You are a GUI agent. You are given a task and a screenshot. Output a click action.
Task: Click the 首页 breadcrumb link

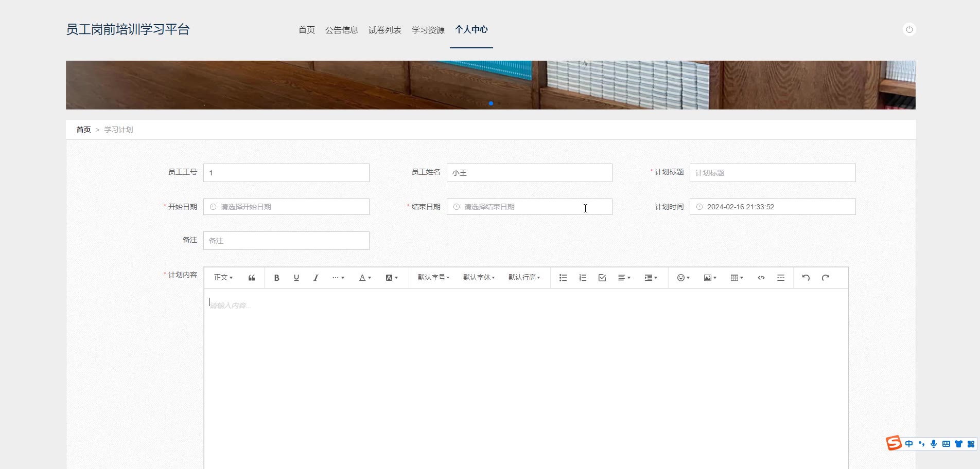(x=83, y=130)
